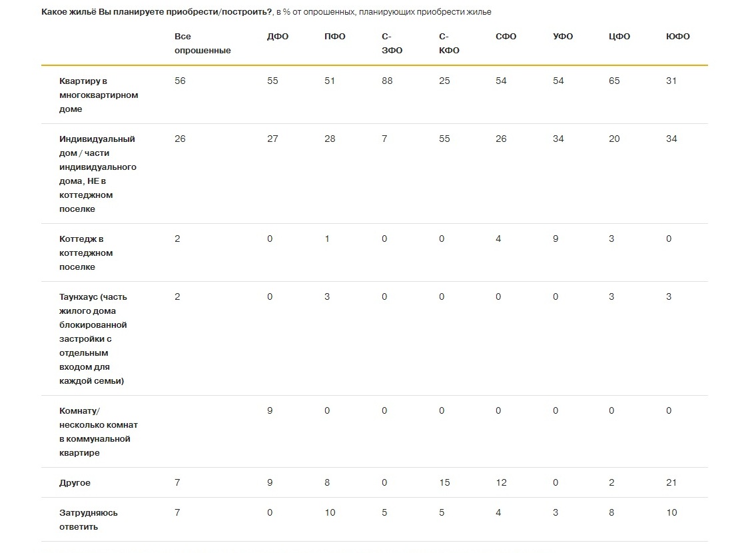Click the "Затрудняюсь ответить" row label
Viewport: 756px width, 553px height.
[x=88, y=520]
